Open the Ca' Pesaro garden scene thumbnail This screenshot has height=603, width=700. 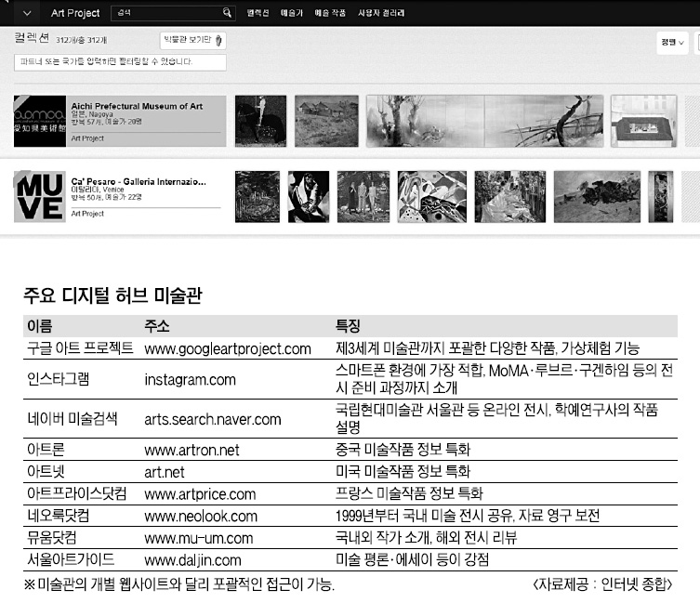509,196
